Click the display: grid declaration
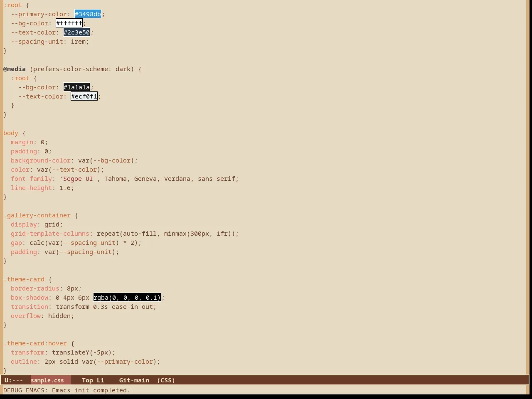Image resolution: width=532 pixels, height=399 pixels. 37,224
